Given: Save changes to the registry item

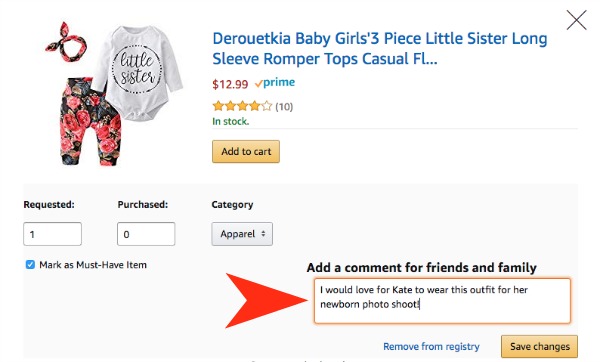Looking at the screenshot, I should [540, 347].
